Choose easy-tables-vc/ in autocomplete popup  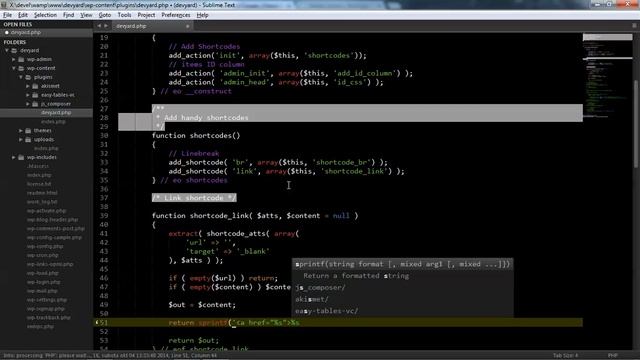(x=402, y=311)
